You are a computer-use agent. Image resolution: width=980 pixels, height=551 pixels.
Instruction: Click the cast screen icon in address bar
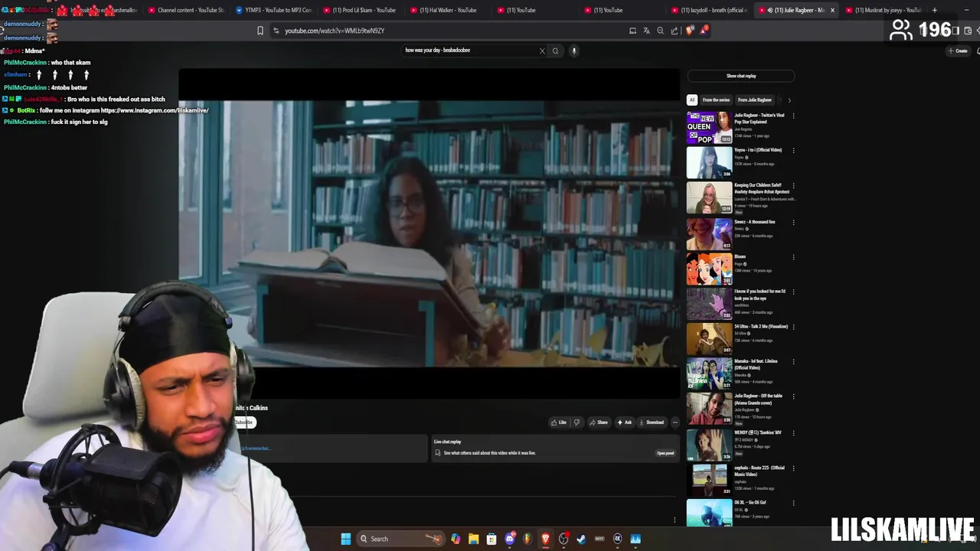[632, 31]
